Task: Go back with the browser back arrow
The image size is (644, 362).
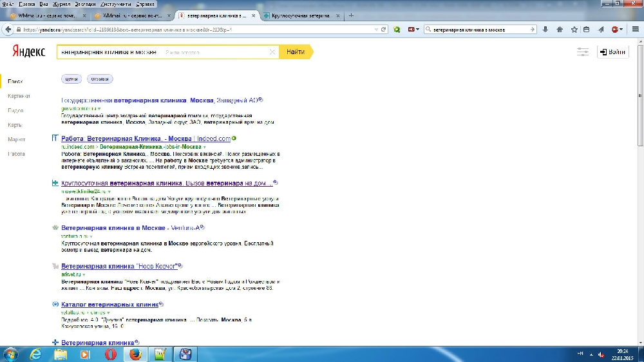Action: 8,30
